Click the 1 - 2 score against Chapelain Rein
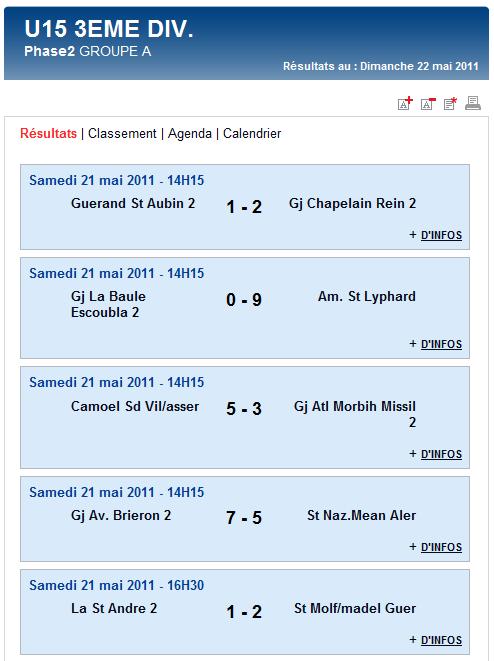494x661 pixels. coord(244,207)
